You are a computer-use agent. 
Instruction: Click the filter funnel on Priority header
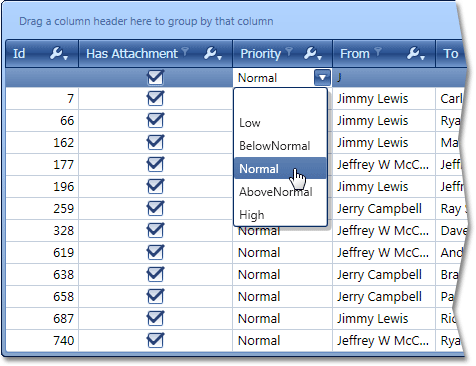[289, 52]
